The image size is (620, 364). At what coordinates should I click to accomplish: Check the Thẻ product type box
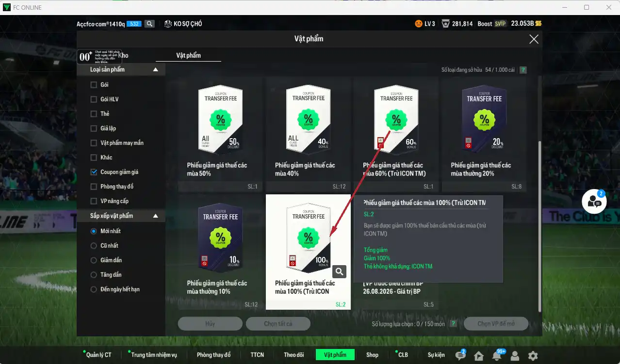(x=94, y=114)
